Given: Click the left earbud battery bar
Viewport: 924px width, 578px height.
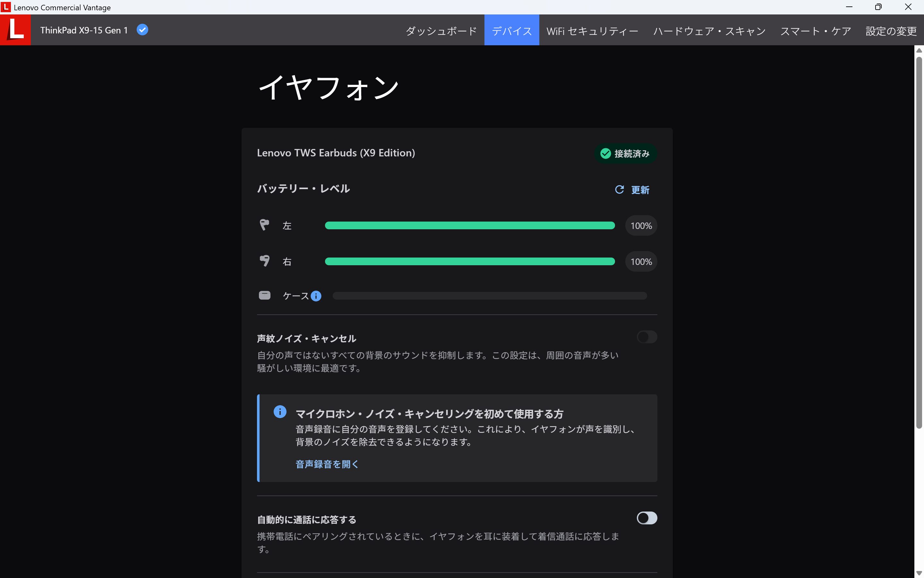Looking at the screenshot, I should tap(470, 225).
